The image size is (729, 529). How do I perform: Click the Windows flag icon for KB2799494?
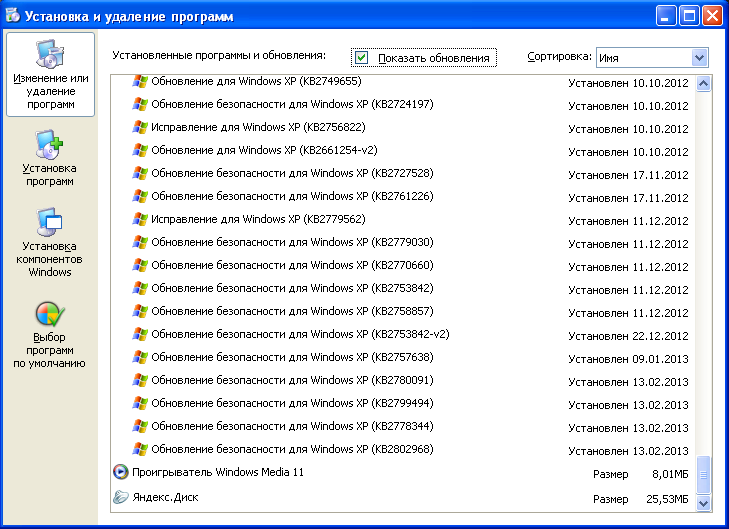140,403
